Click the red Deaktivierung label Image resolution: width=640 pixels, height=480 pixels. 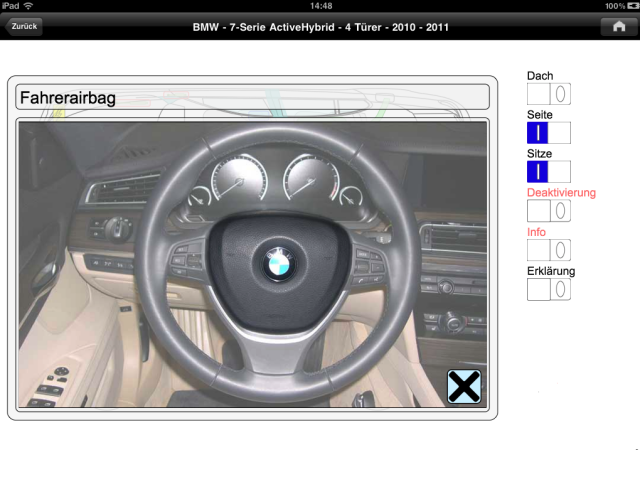pyautogui.click(x=561, y=192)
